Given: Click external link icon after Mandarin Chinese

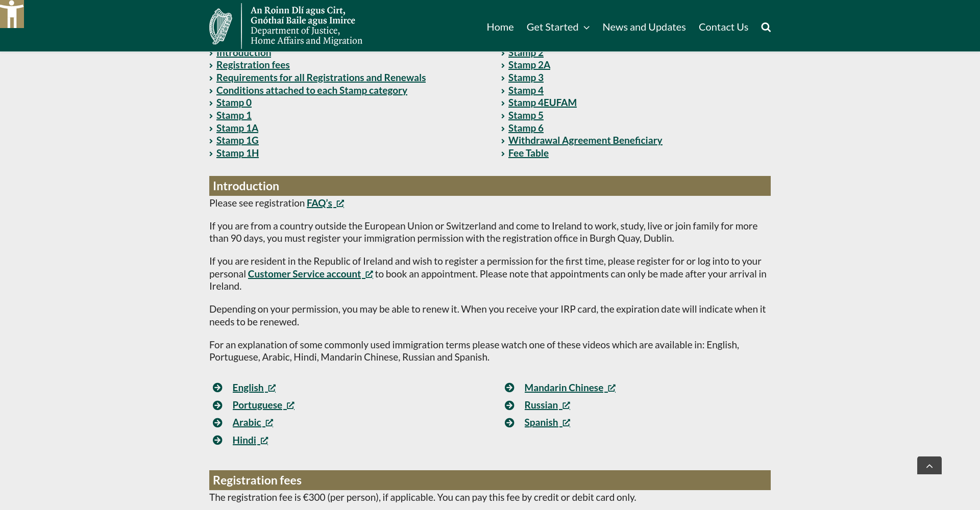Looking at the screenshot, I should [x=611, y=388].
